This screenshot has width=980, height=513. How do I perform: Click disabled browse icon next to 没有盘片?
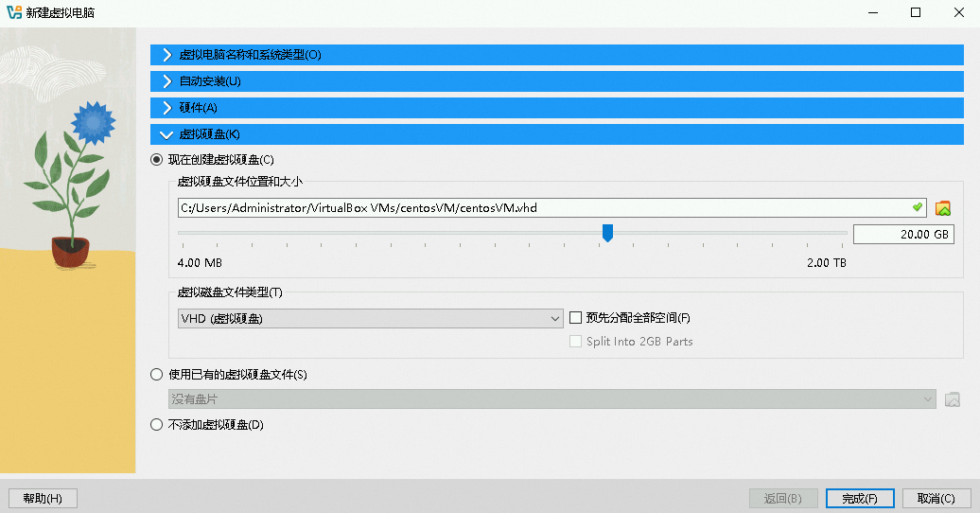952,399
